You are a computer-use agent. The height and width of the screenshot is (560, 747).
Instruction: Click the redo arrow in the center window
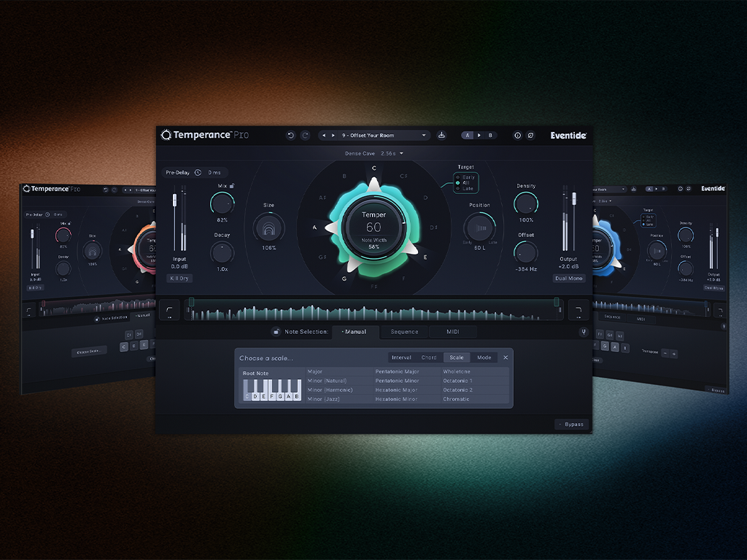coord(306,135)
